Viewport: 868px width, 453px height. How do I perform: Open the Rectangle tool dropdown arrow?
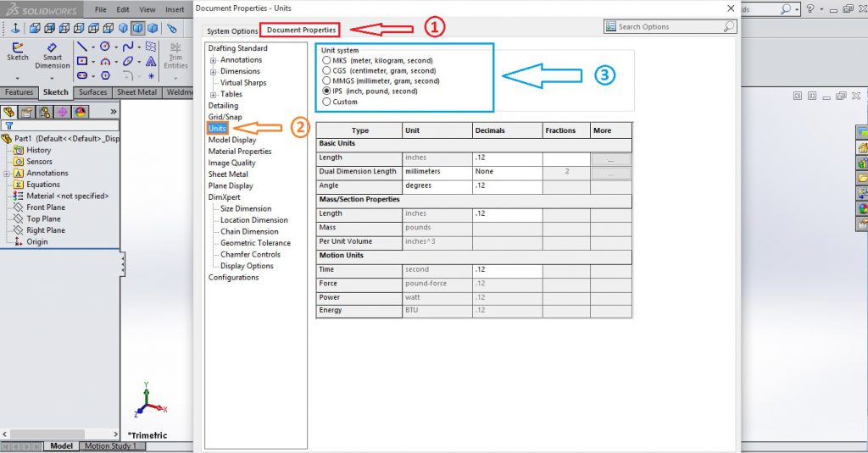(x=93, y=62)
